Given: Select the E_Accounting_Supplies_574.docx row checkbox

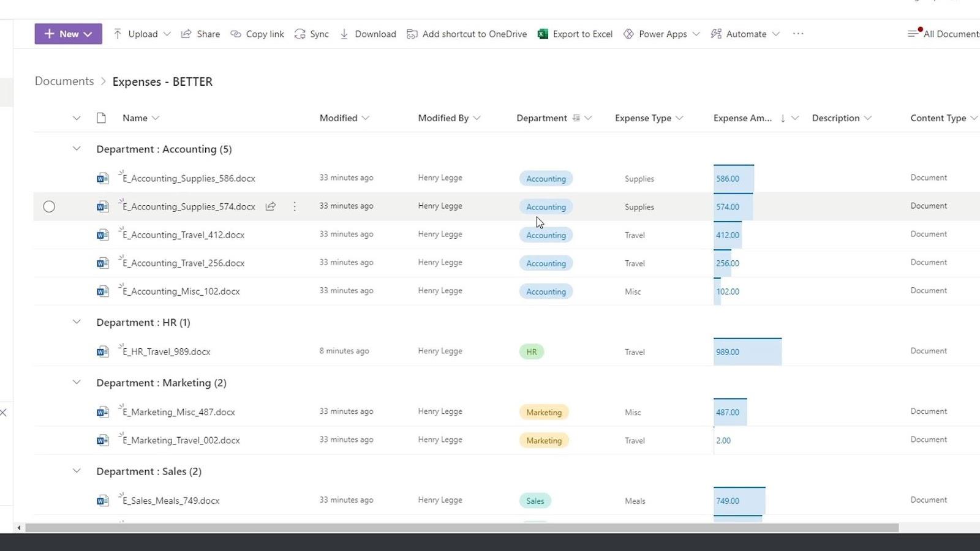Looking at the screenshot, I should [x=49, y=206].
